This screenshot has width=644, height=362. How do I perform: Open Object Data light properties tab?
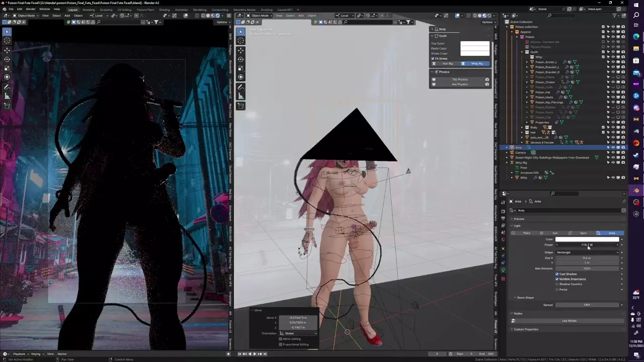(503, 270)
